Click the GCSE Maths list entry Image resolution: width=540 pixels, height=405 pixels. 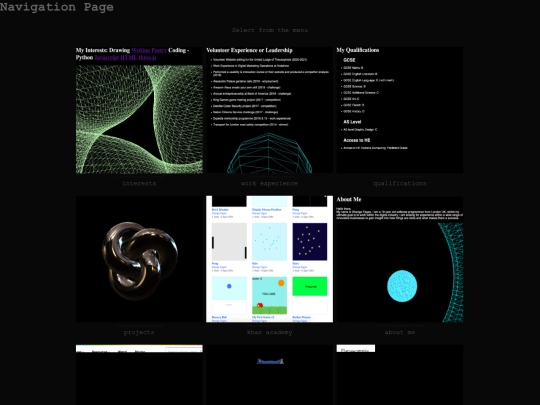pyautogui.click(x=353, y=68)
